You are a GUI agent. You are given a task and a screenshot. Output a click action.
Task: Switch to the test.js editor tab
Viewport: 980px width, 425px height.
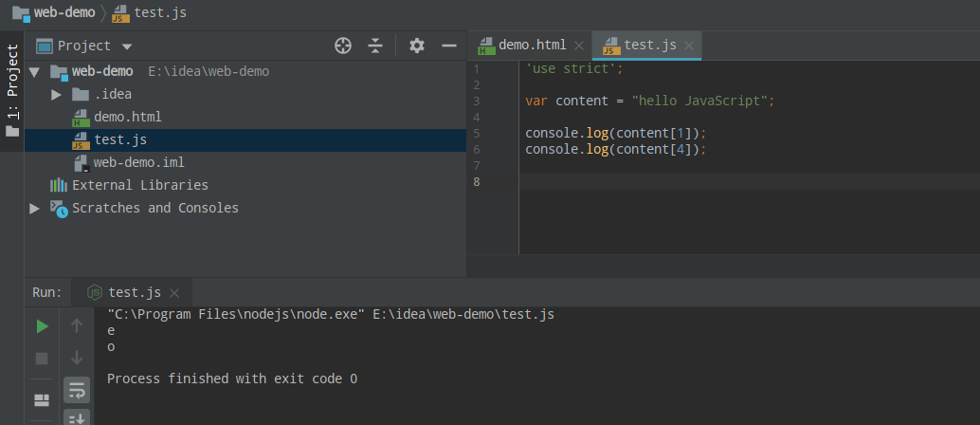click(650, 46)
